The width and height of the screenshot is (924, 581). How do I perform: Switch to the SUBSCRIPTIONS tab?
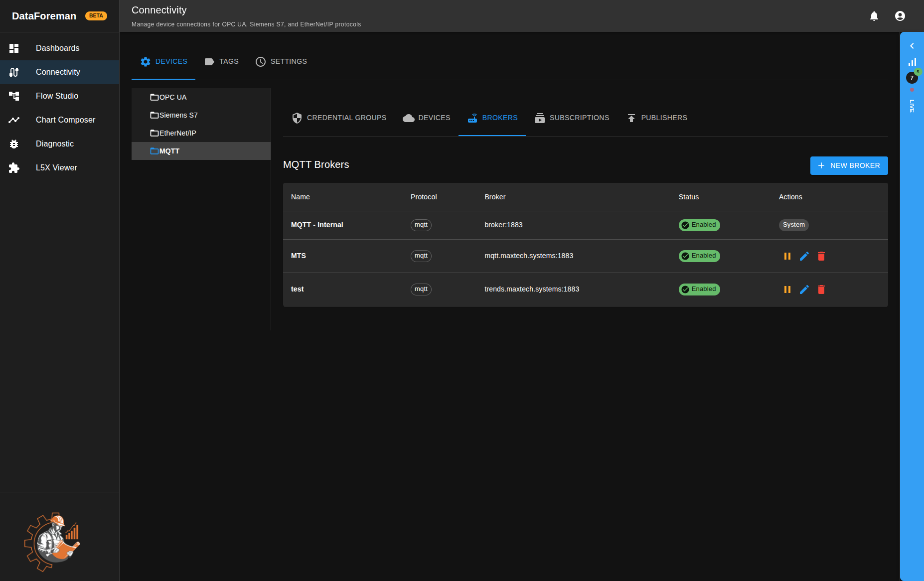(x=572, y=118)
